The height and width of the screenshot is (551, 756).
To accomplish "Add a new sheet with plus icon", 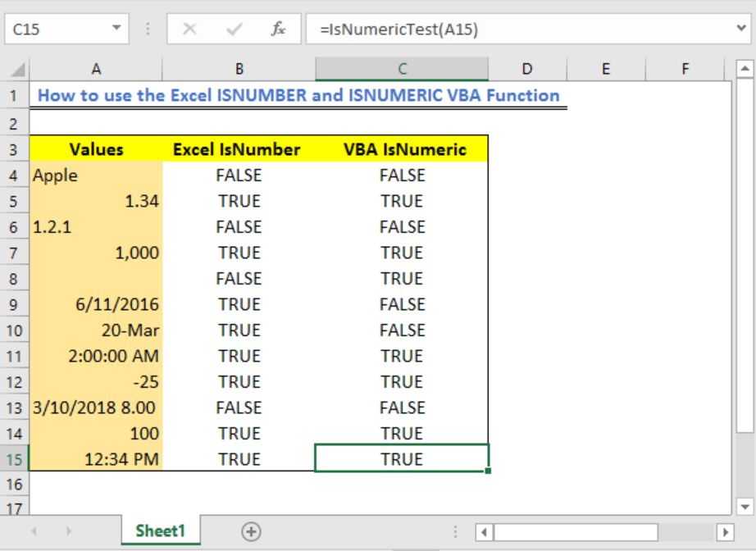I will click(x=251, y=531).
